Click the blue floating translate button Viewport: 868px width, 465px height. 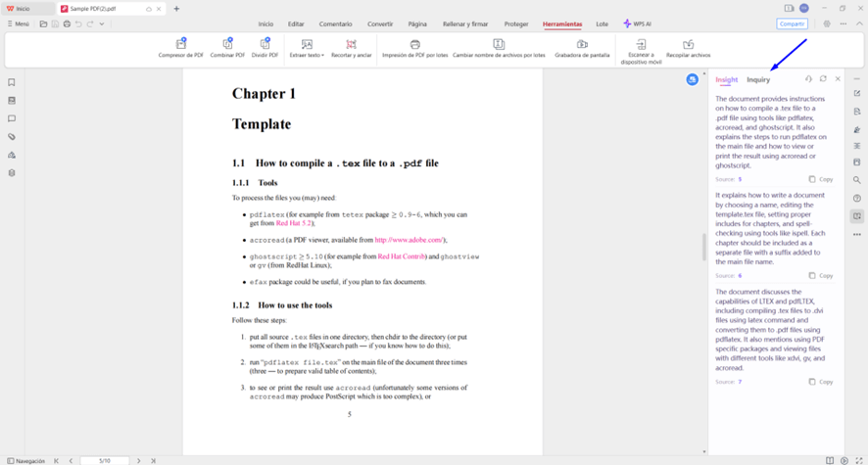(x=692, y=79)
